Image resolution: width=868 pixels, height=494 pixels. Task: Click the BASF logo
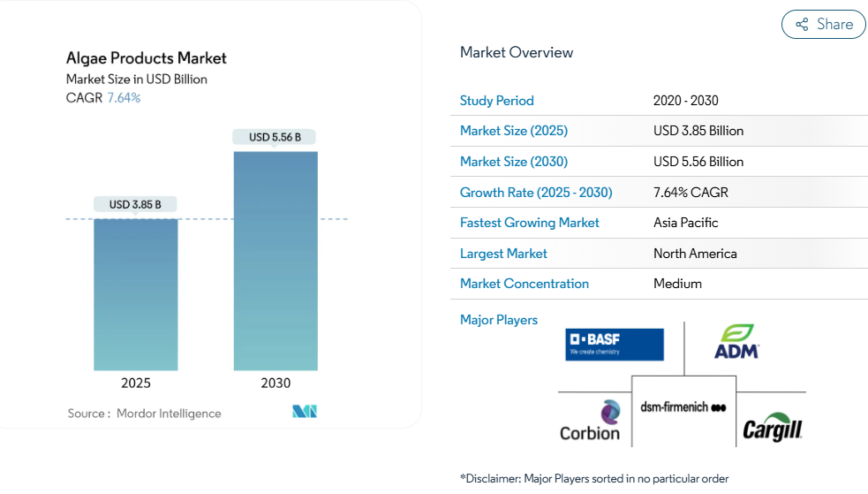pos(615,344)
